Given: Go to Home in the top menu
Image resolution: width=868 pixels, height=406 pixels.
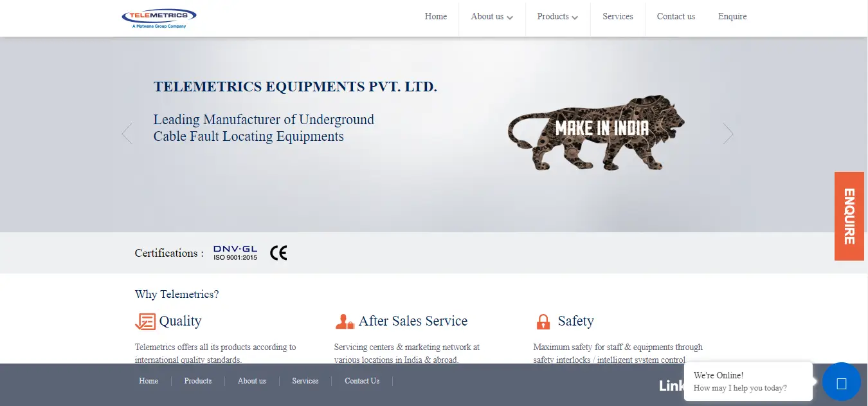Looking at the screenshot, I should (x=436, y=17).
